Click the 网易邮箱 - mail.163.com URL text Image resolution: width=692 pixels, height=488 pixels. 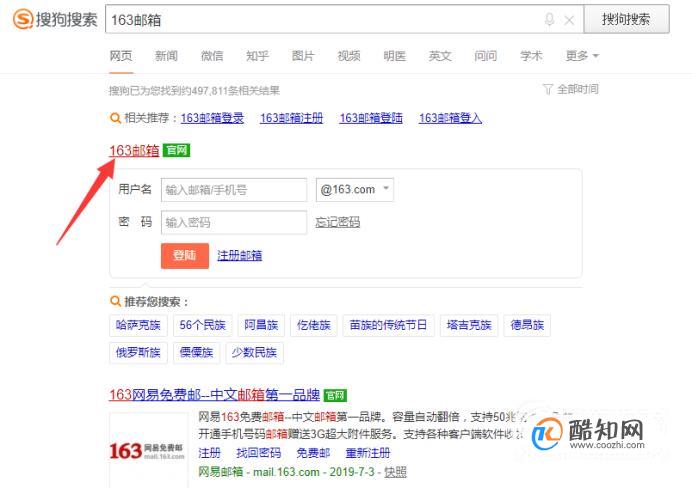coord(259,472)
